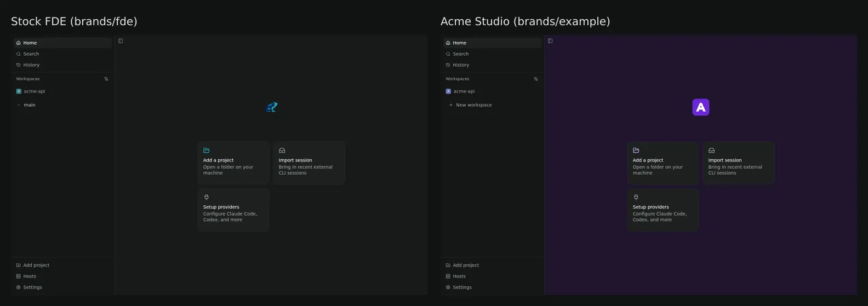Click folder icon on Acme Studio Add a project

pyautogui.click(x=636, y=150)
